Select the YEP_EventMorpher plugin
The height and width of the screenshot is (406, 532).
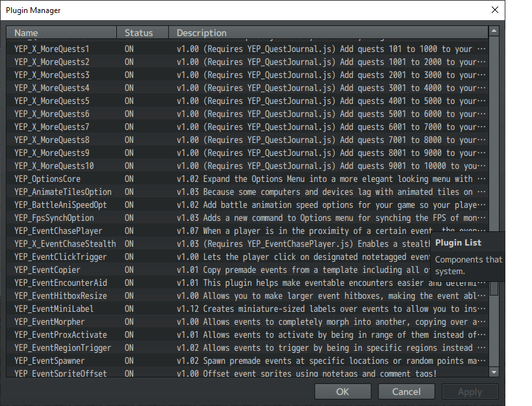(x=247, y=322)
